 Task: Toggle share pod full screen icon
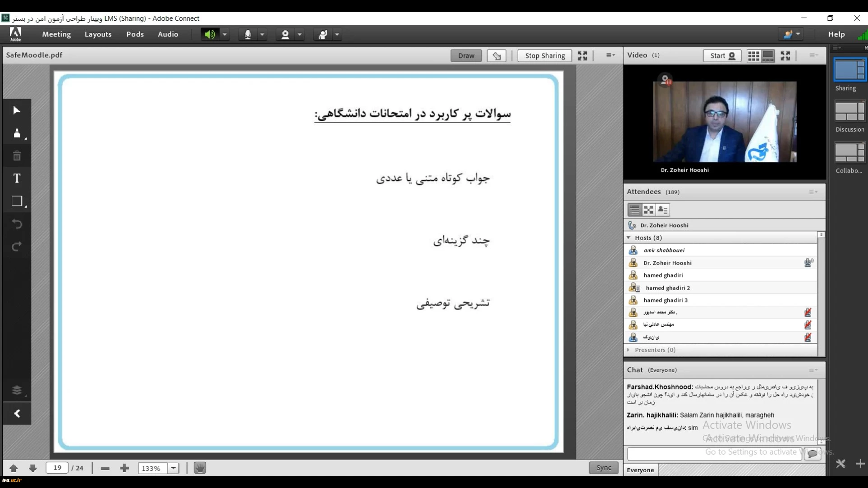582,55
